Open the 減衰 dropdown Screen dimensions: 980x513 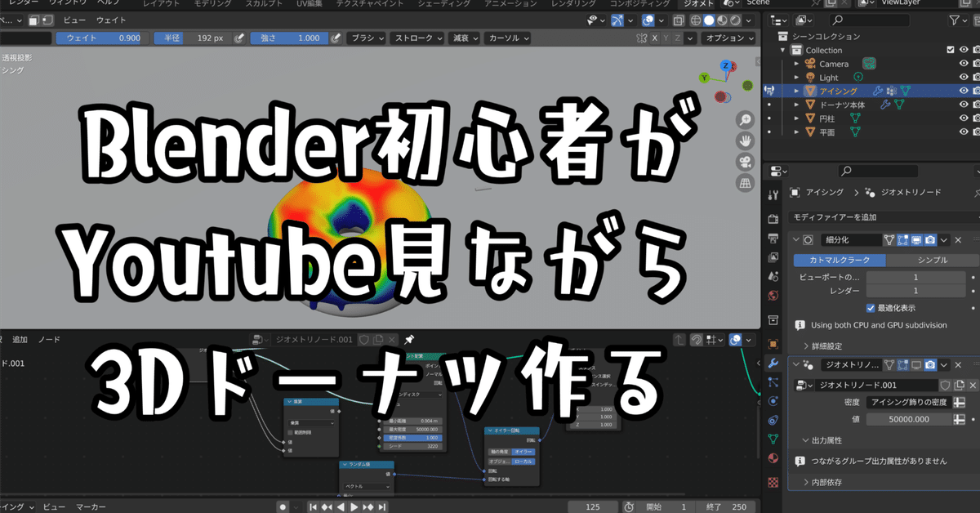pos(465,38)
